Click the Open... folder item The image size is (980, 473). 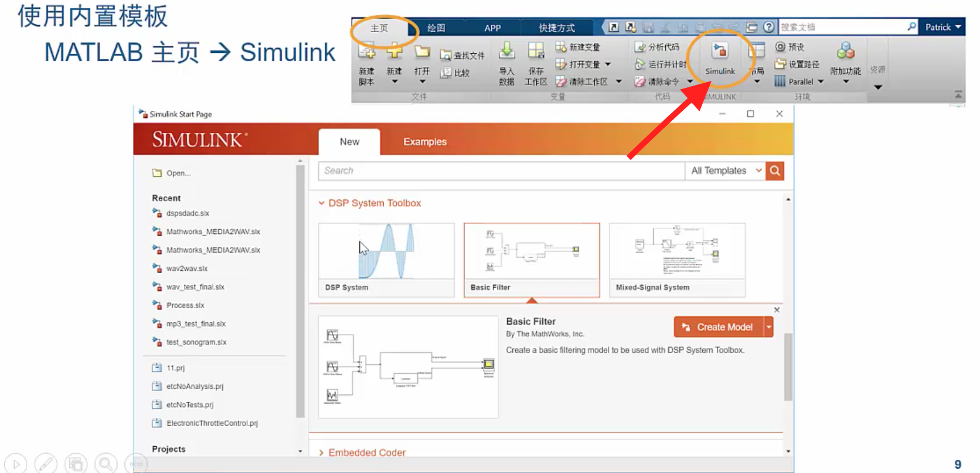[171, 173]
